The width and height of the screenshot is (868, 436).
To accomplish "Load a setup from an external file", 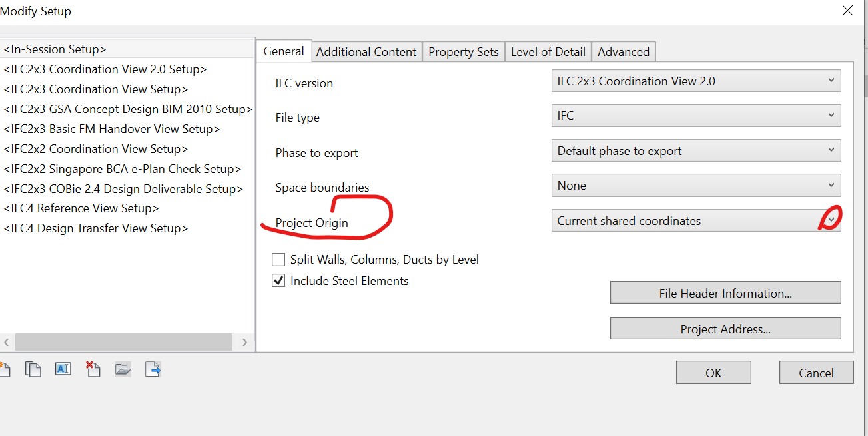I will tap(123, 369).
